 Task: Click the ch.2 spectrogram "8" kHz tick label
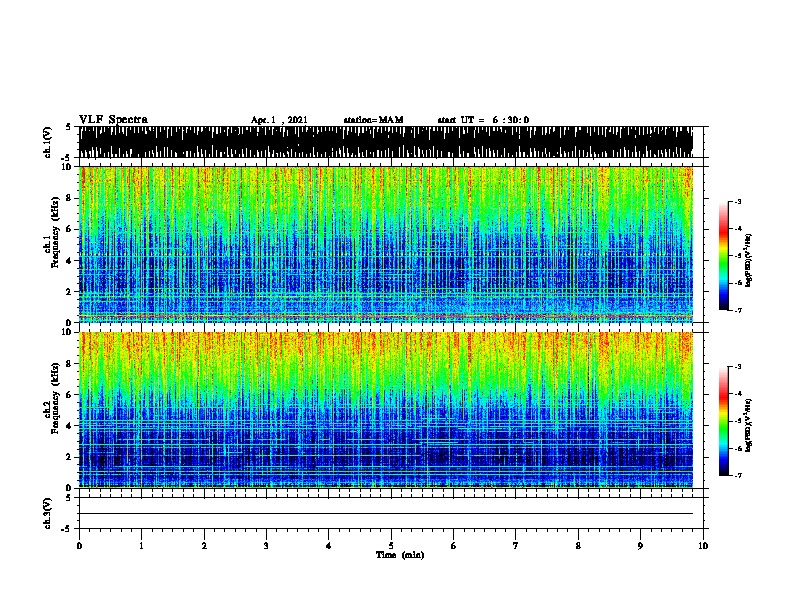[69, 364]
